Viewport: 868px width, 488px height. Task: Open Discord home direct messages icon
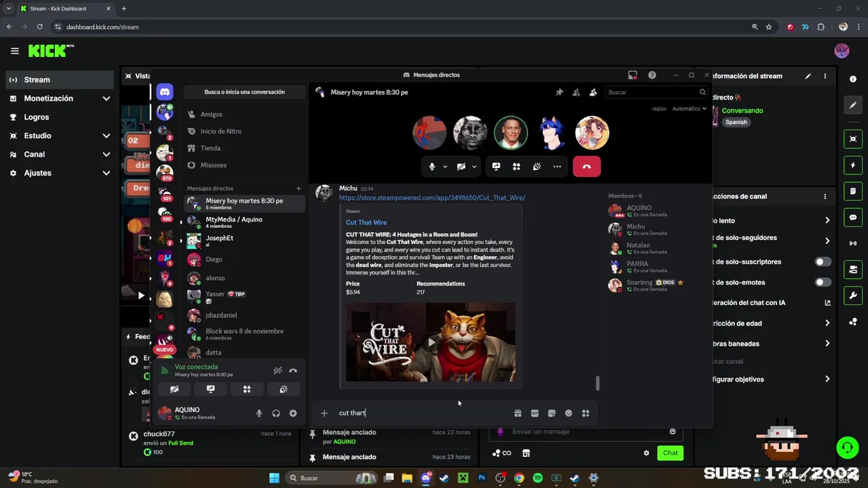[165, 91]
